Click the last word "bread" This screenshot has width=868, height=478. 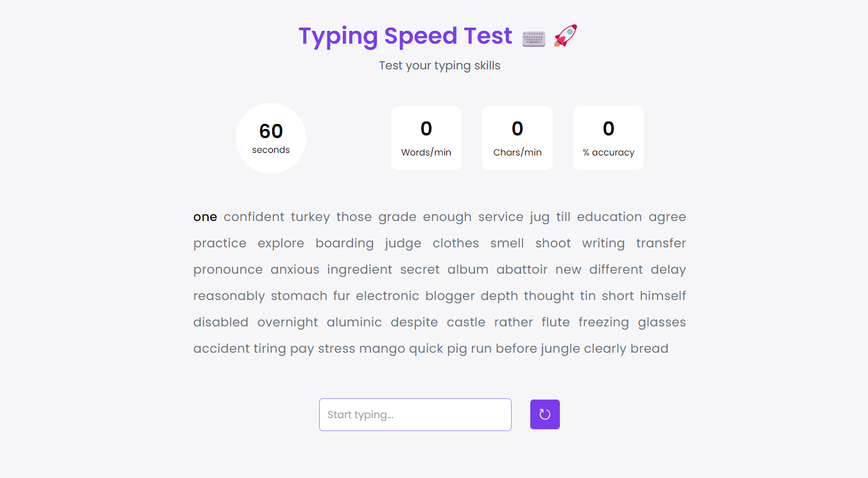click(649, 349)
